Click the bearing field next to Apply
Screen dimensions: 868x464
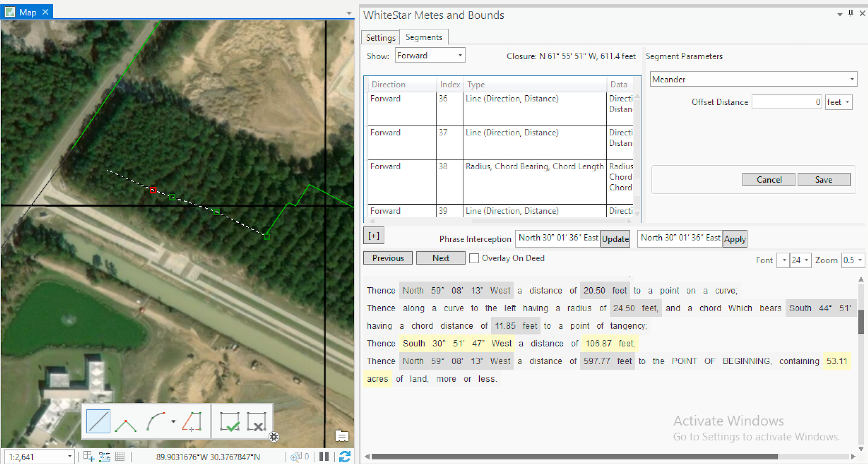pyautogui.click(x=680, y=238)
